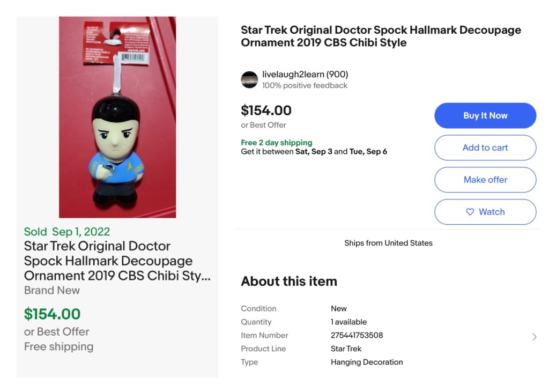Click the main listing title heading
This screenshot has height=392, width=549.
tap(381, 36)
